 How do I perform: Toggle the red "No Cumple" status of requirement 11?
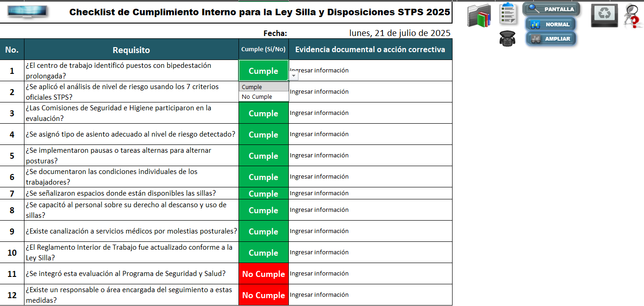(263, 274)
